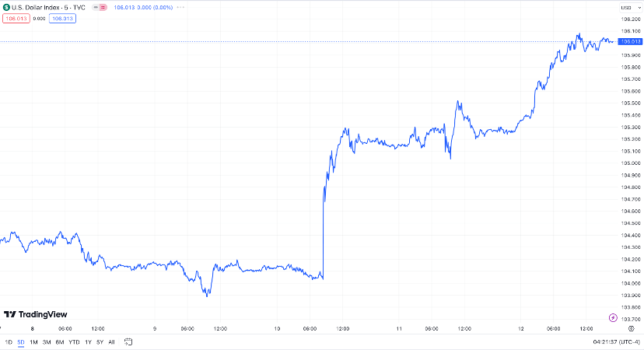Click the U.S. Dollar Index symbol icon
Screen dimensions: 644x350
pos(6,7)
